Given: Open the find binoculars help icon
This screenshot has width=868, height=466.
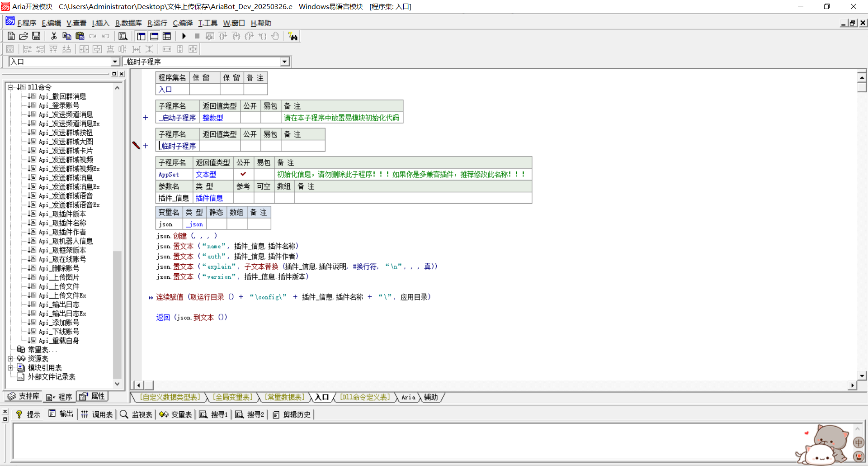Looking at the screenshot, I should 293,37.
